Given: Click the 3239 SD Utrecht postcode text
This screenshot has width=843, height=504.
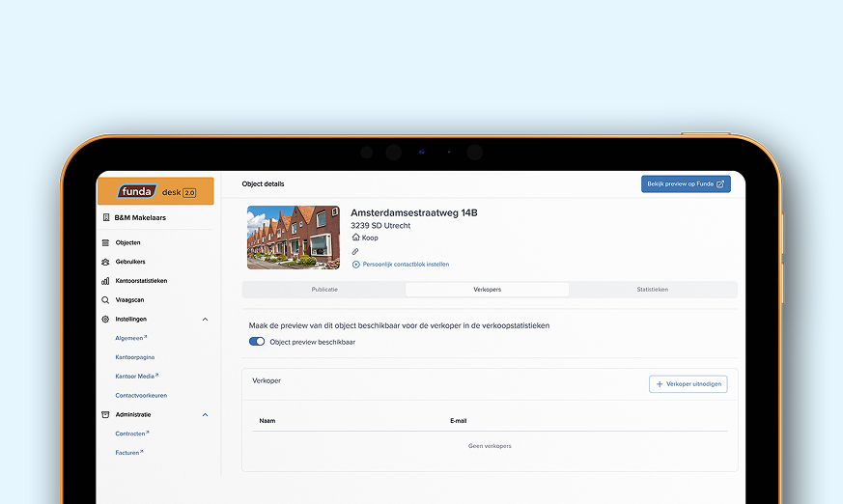Looking at the screenshot, I should (380, 226).
